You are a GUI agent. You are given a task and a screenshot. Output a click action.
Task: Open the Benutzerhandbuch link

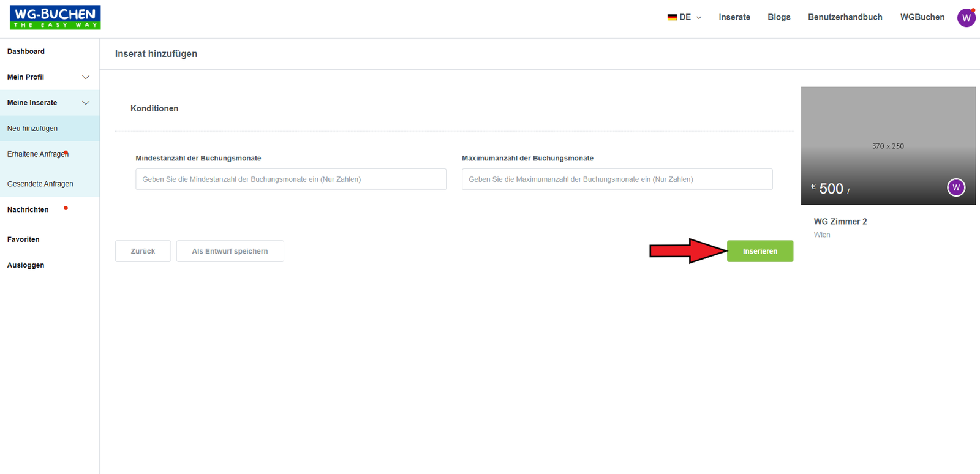coord(845,17)
